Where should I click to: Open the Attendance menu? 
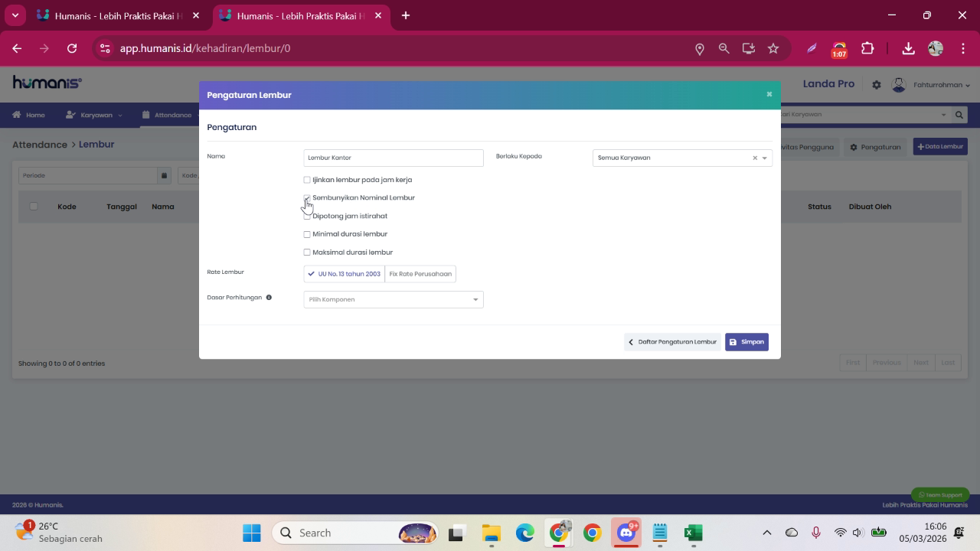[x=167, y=115]
